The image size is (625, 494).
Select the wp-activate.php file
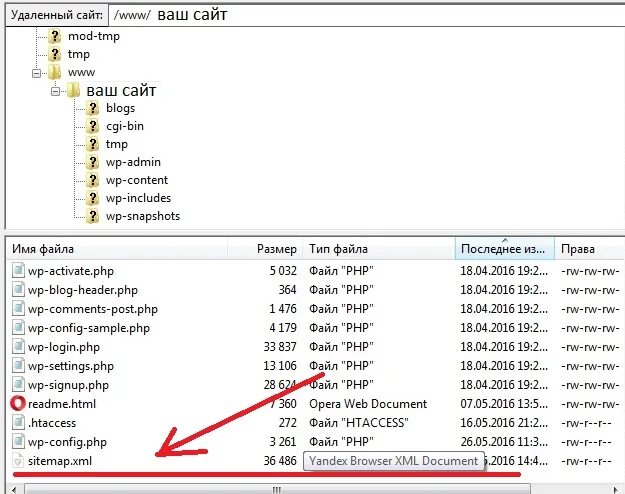71,271
